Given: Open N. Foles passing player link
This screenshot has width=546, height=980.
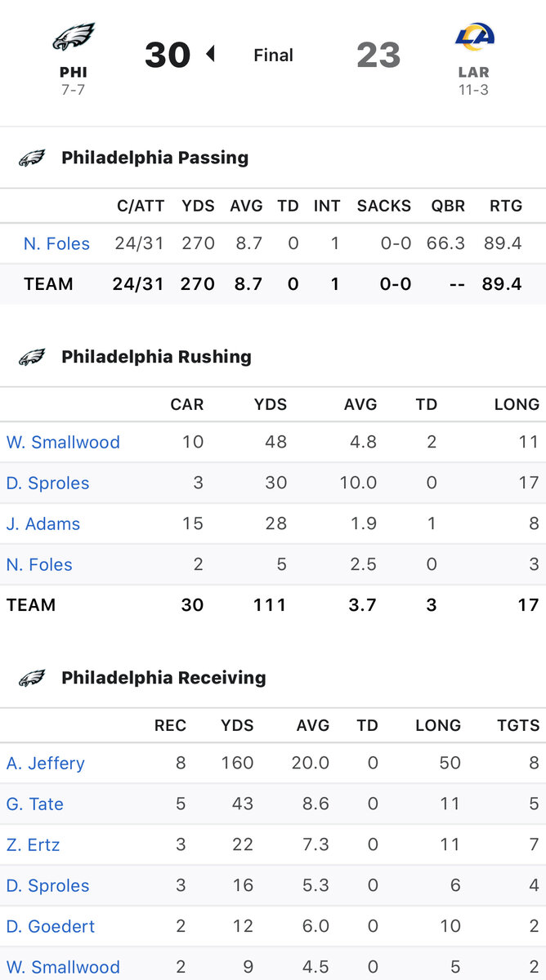Looking at the screenshot, I should [56, 243].
